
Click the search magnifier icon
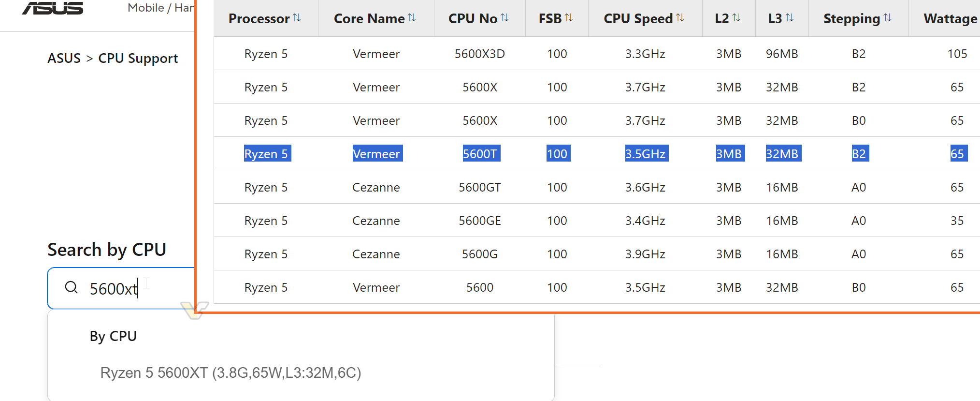72,287
